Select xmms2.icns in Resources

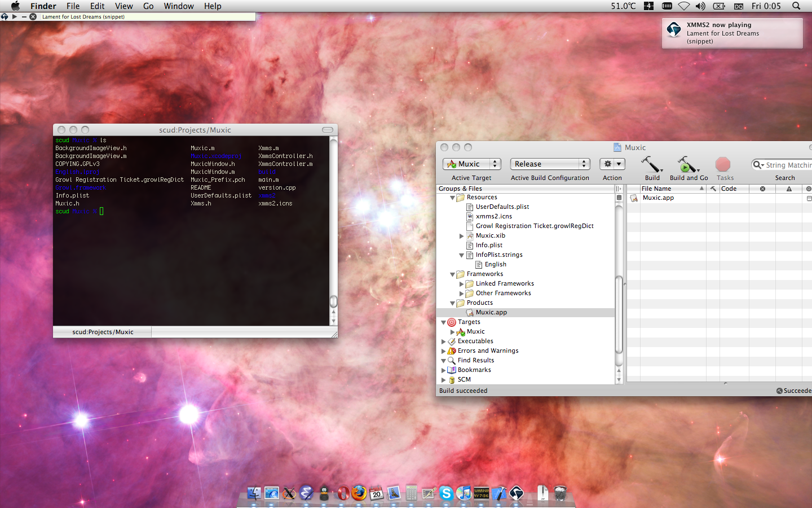coord(493,216)
